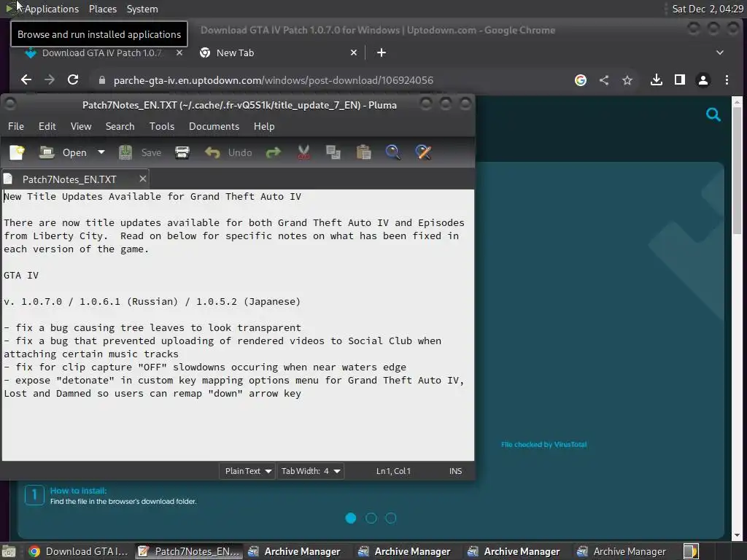Viewport: 747px width, 560px height.
Task: Click the Google icon in address bar
Action: coord(580,80)
